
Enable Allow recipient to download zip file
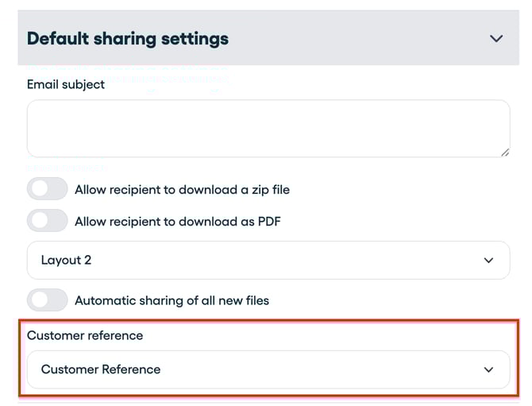pyautogui.click(x=47, y=189)
